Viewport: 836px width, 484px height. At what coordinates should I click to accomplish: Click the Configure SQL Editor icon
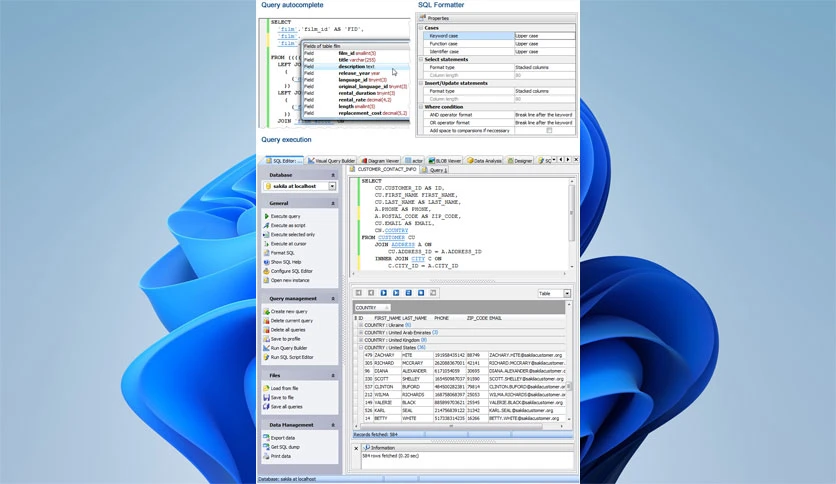pos(267,271)
